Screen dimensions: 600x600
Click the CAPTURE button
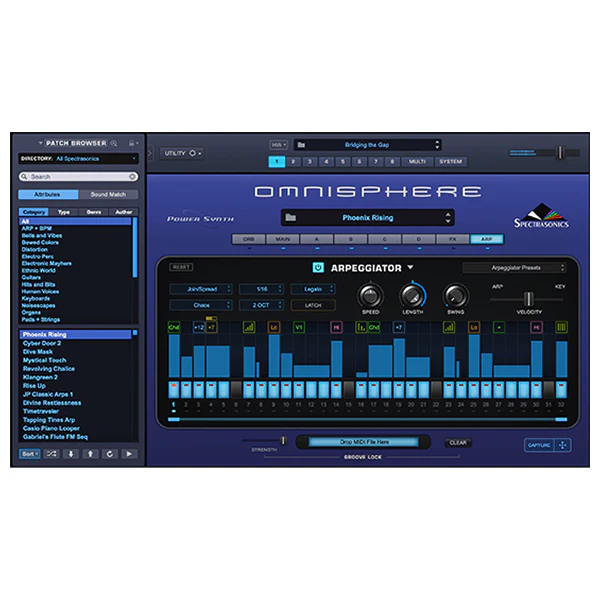pos(539,445)
